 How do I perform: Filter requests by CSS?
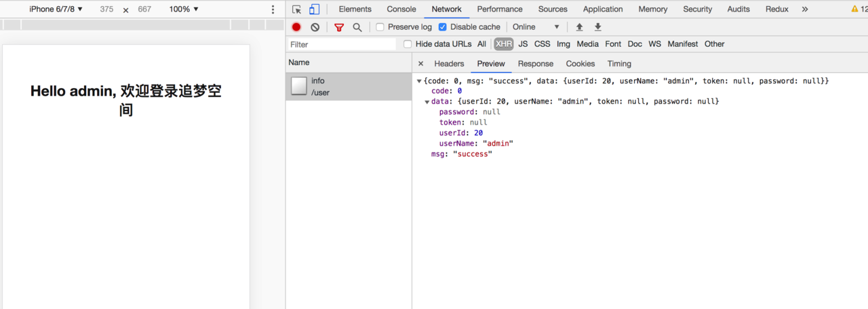point(542,44)
